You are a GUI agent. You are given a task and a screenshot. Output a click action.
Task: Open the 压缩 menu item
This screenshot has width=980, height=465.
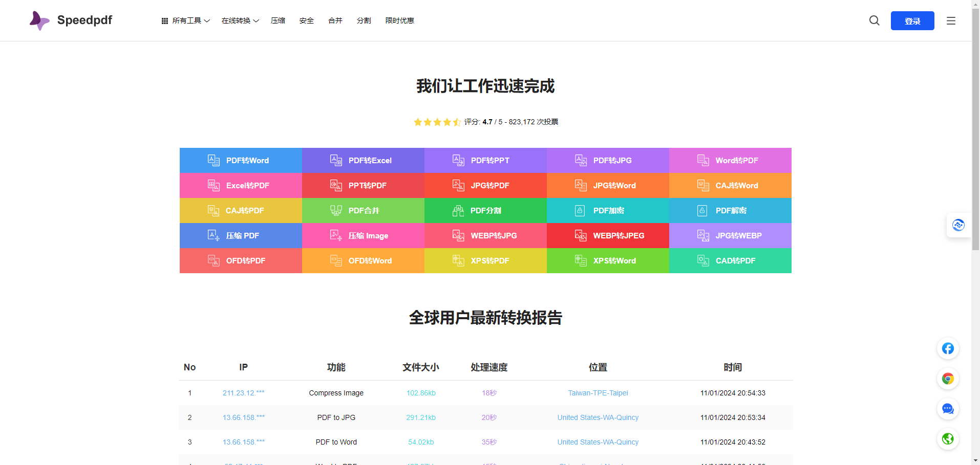[x=278, y=20]
